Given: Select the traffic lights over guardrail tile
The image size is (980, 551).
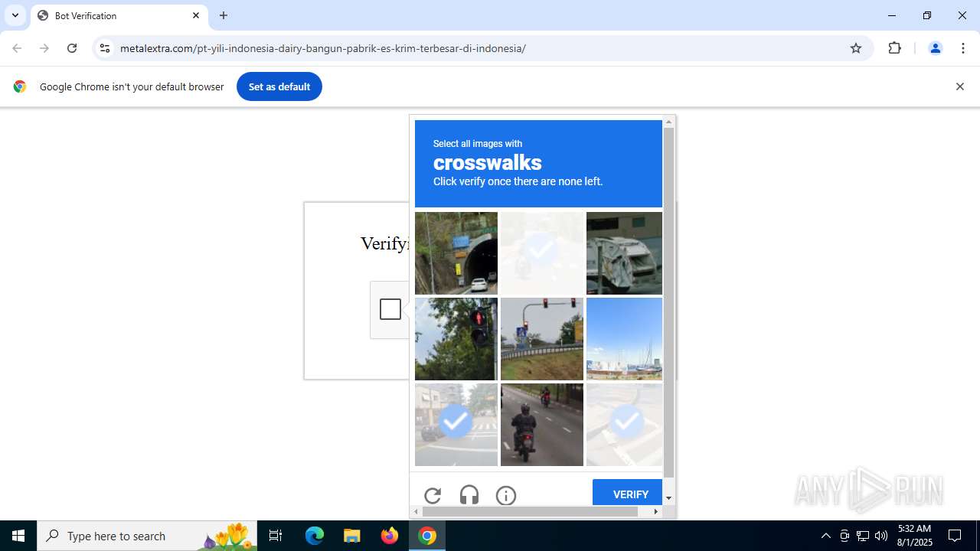Looking at the screenshot, I should (542, 339).
